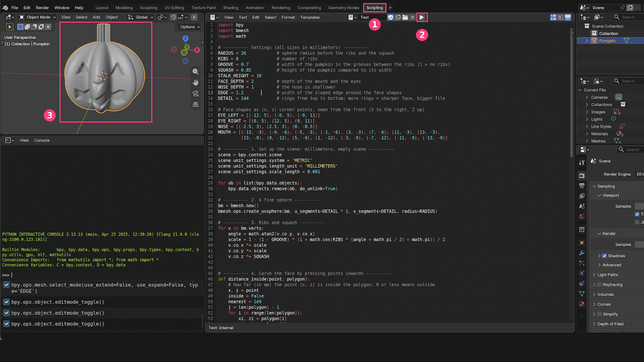This screenshot has height=362, width=644.
Task: Toggle snapping magnet in viewport header
Action: (x=174, y=17)
